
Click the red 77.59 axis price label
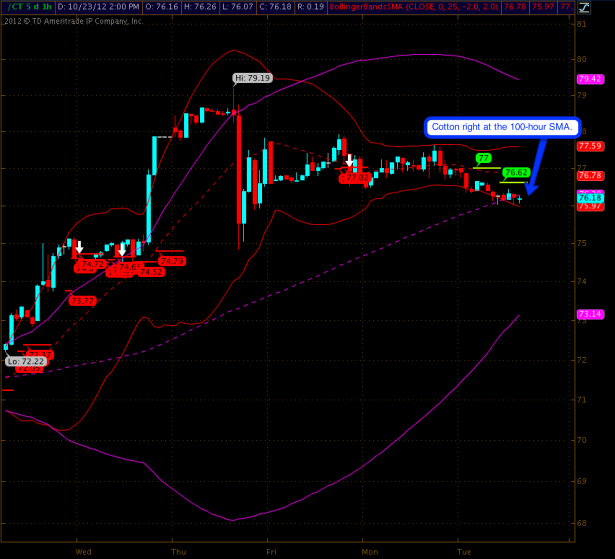click(x=588, y=146)
